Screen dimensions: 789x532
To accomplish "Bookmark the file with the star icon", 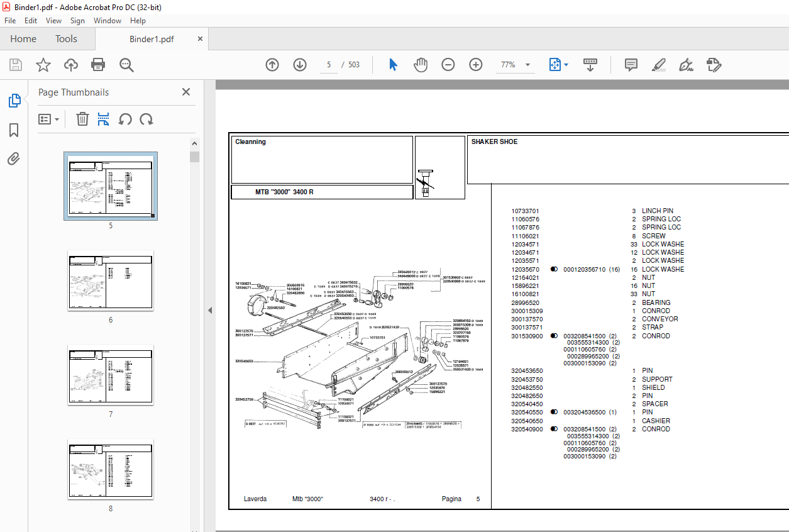I will (43, 65).
